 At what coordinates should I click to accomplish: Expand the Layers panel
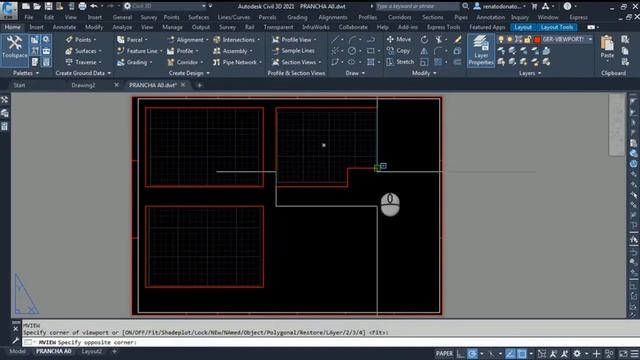pos(530,73)
